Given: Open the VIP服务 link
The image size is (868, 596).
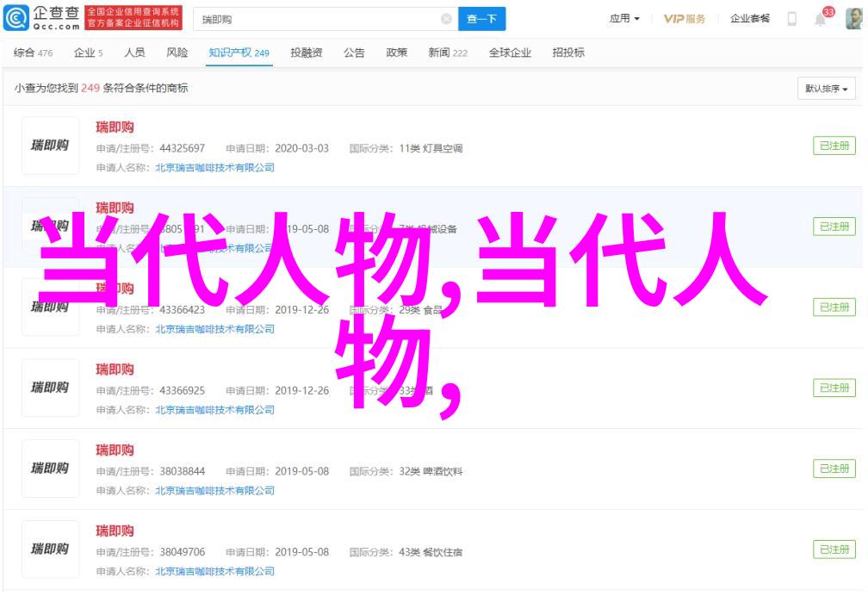Looking at the screenshot, I should 685,19.
